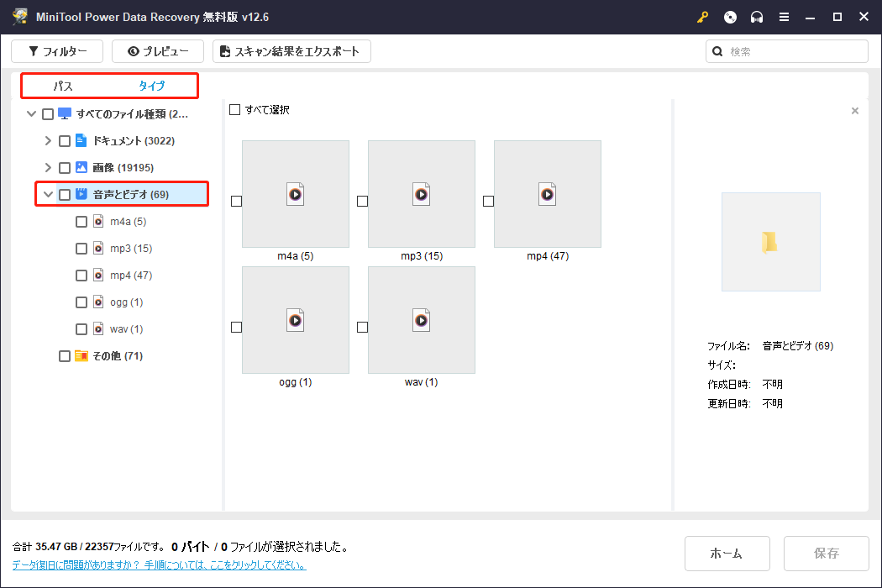This screenshot has width=882, height=588.
Task: Select the 画像 (19195) tree label
Action: [x=123, y=168]
